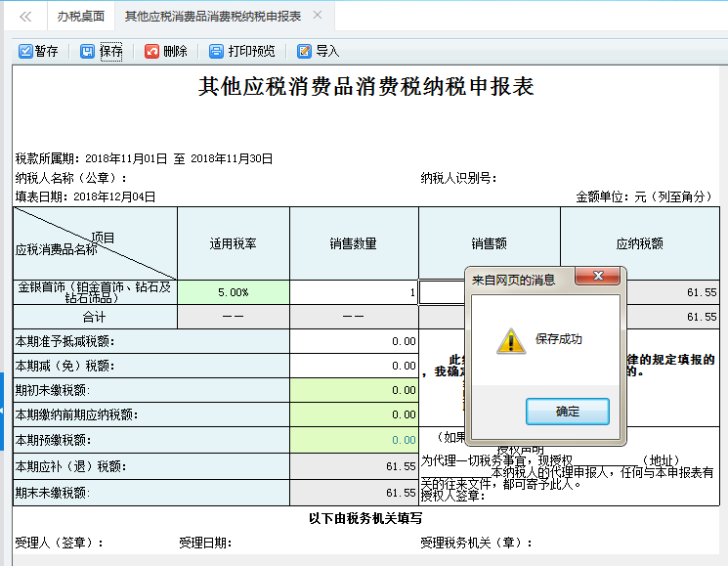Click the form title heading
Viewport: 728px width, 566px height.
click(x=366, y=87)
